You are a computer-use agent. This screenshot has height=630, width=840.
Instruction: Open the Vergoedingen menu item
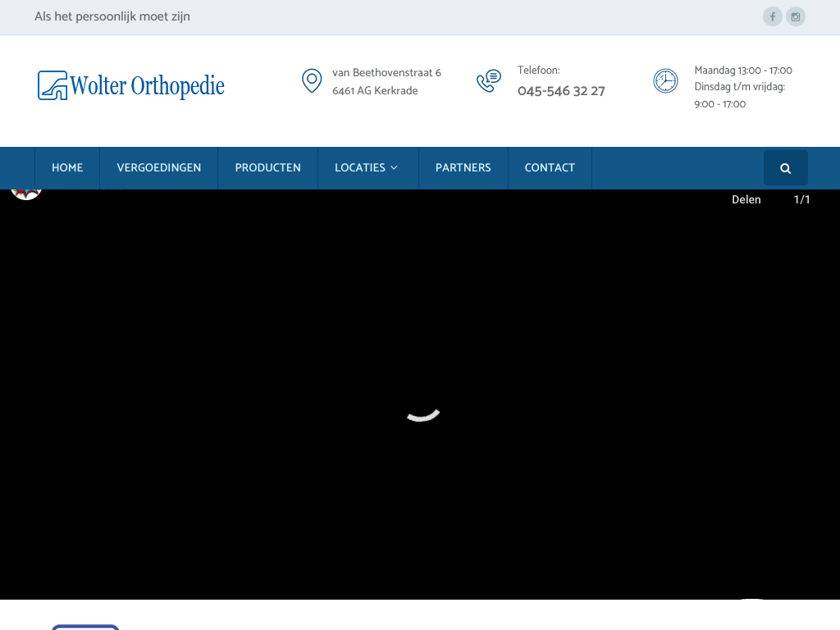click(x=159, y=168)
